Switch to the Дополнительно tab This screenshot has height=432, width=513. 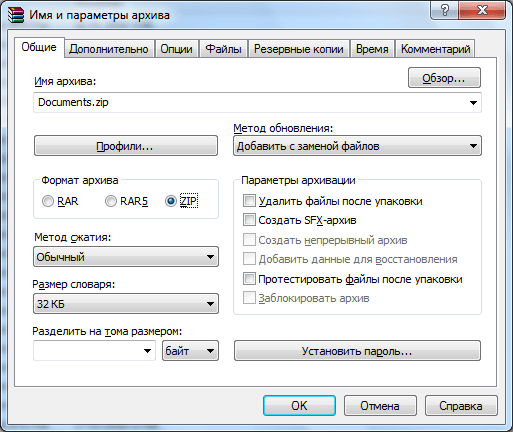pos(109,49)
